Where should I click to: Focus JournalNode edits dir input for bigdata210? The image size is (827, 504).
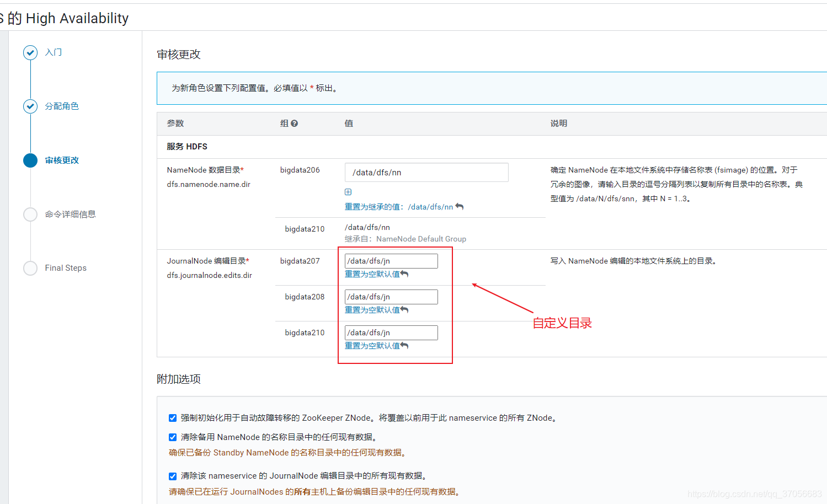pos(391,333)
